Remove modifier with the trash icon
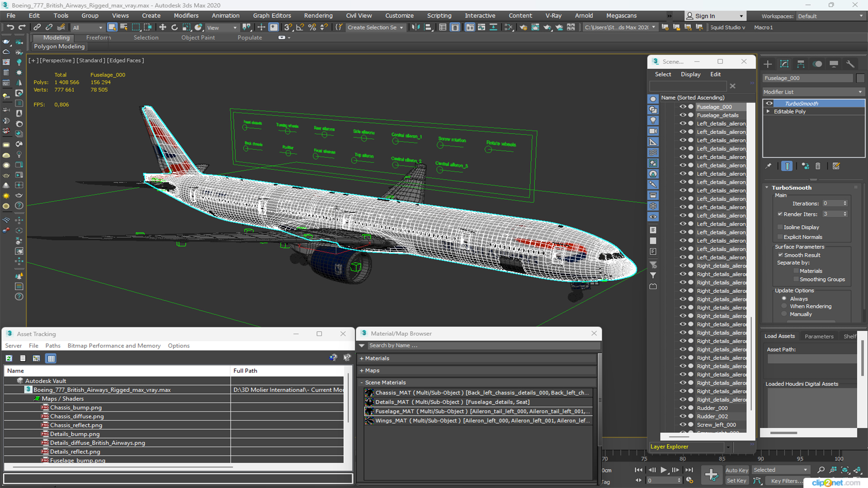Image resolution: width=868 pixels, height=488 pixels. coord(818,166)
